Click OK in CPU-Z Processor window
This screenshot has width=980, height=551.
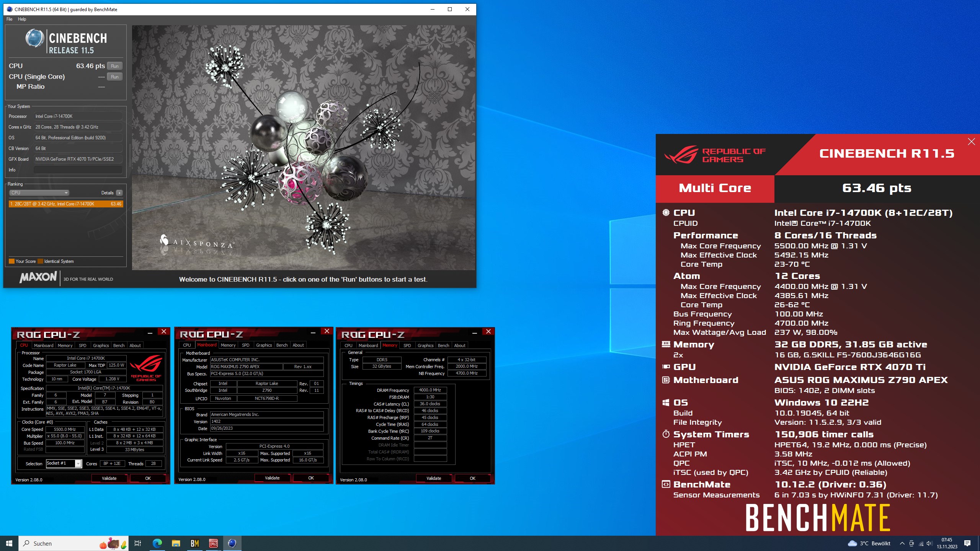pos(148,478)
